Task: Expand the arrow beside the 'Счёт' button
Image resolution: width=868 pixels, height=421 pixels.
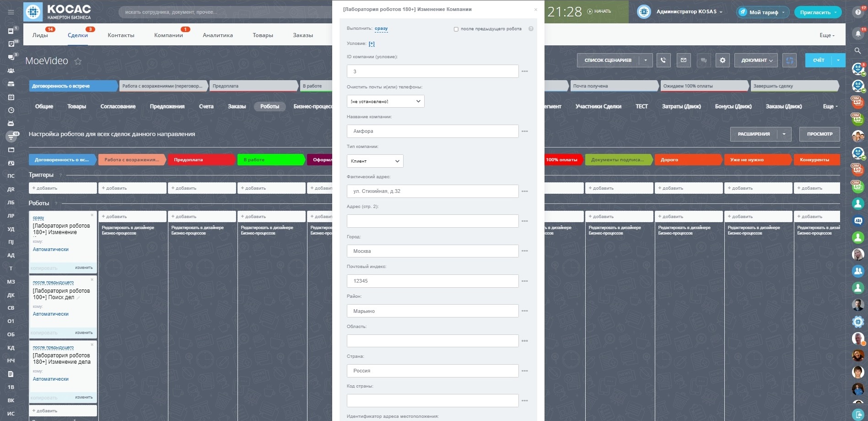Action: (x=839, y=60)
